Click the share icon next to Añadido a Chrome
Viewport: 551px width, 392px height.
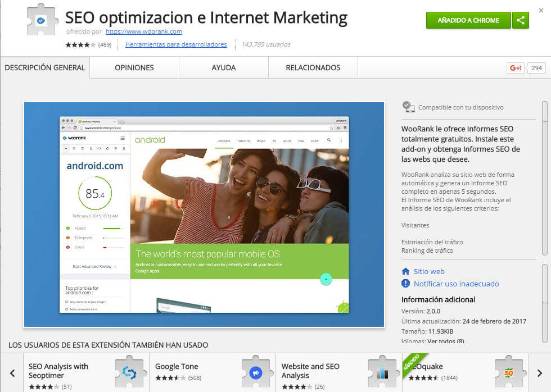tap(521, 20)
